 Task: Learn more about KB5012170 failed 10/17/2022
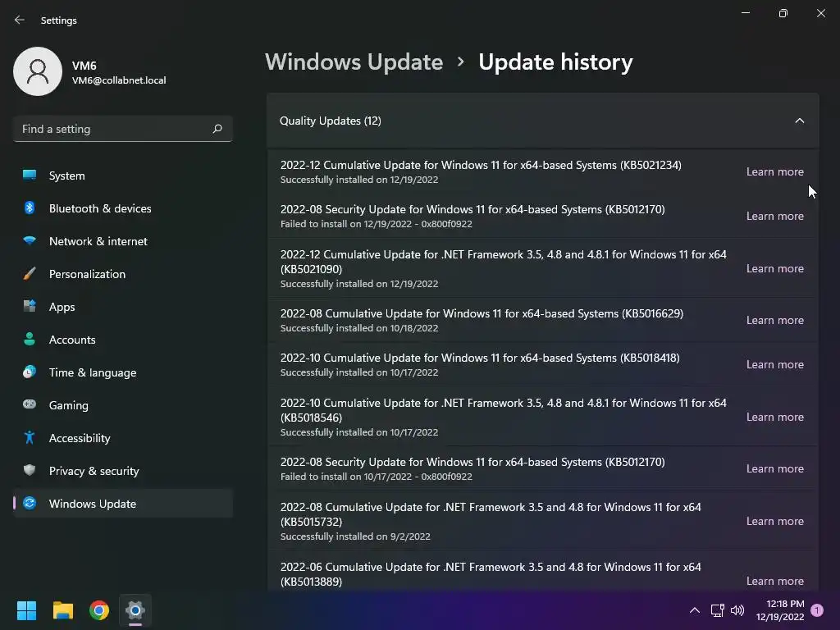click(x=774, y=468)
